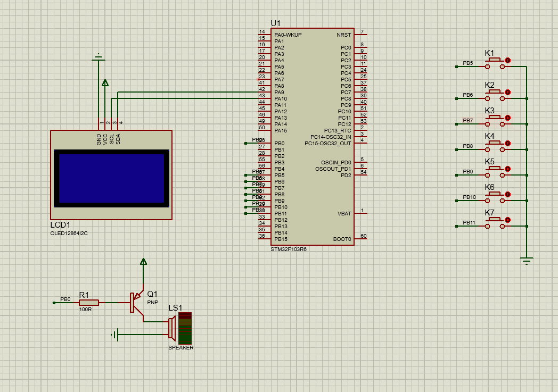This screenshot has height=392, width=558.
Task: Toggle the red latch dot on K7
Action: [x=508, y=220]
